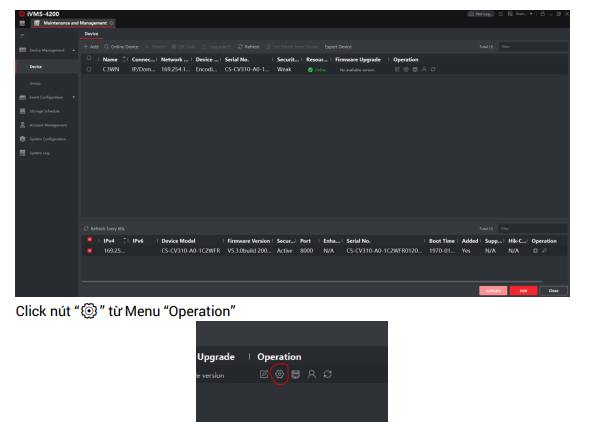Click Export Device in the toolbar
Image resolution: width=604 pixels, height=423 pixels.
(x=338, y=47)
